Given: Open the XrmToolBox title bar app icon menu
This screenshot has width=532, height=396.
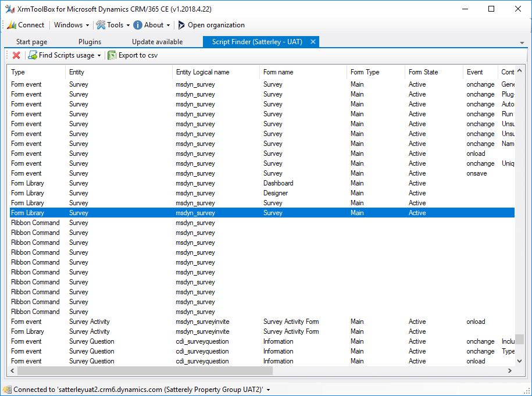Looking at the screenshot, I should pyautogui.click(x=10, y=9).
